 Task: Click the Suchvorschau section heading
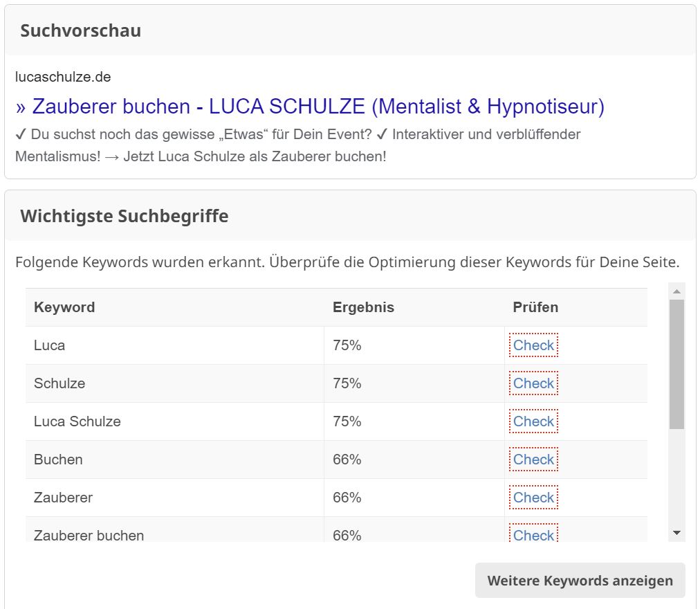tap(81, 30)
